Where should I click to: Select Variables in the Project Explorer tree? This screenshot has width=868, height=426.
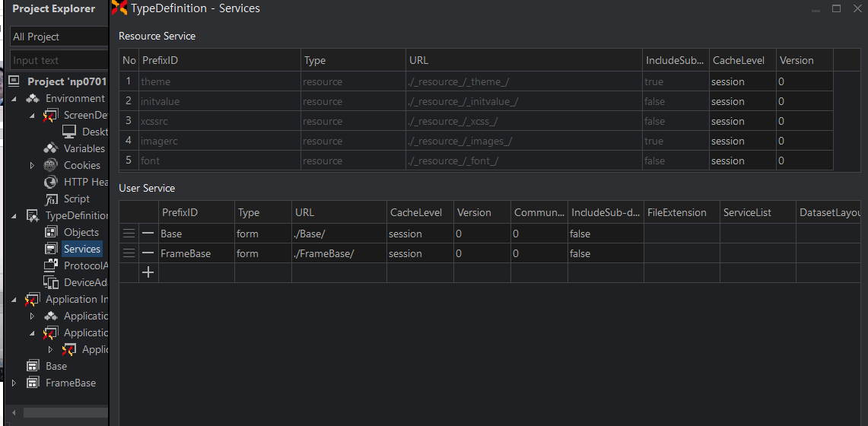(84, 148)
